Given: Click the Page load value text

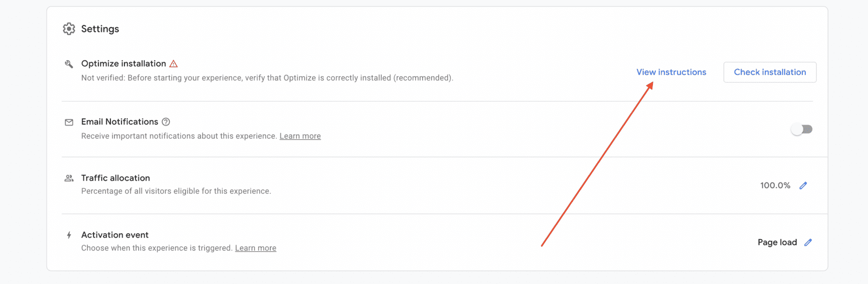Looking at the screenshot, I should (x=777, y=242).
